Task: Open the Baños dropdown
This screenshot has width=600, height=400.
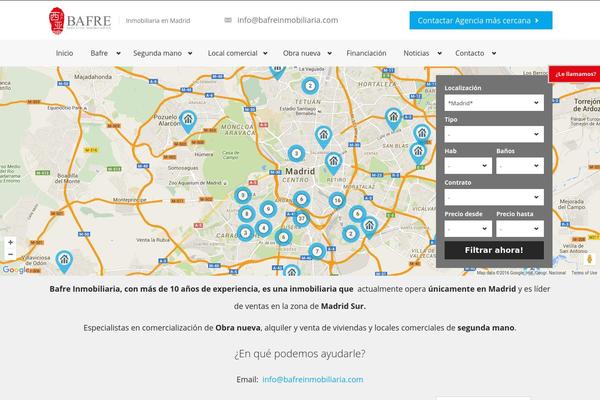Action: click(x=520, y=166)
